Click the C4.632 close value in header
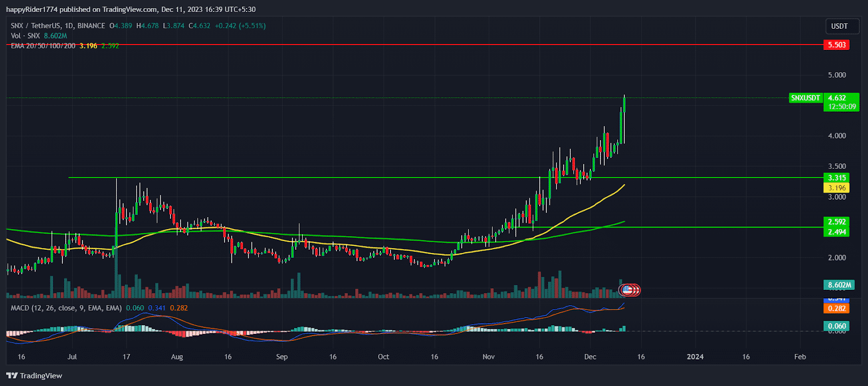Screen dimensions: 868x386 click(x=199, y=26)
